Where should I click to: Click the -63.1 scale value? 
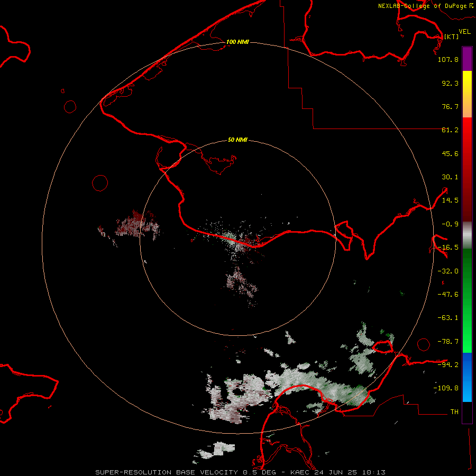click(448, 318)
